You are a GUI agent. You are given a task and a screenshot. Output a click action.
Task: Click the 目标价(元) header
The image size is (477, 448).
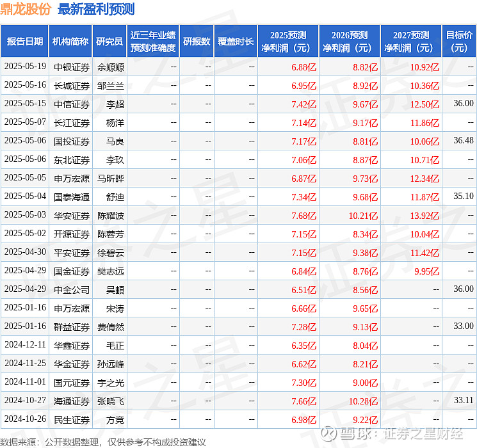[x=459, y=41]
